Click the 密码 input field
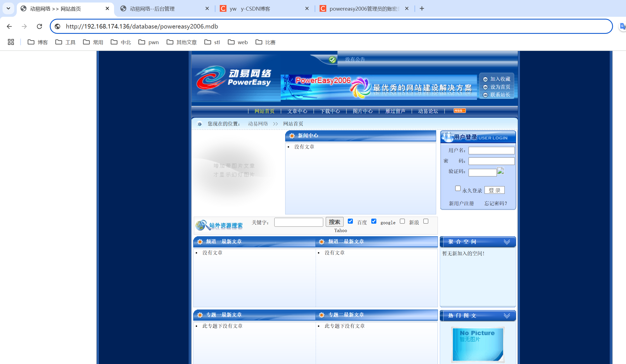The image size is (626, 364). point(492,161)
